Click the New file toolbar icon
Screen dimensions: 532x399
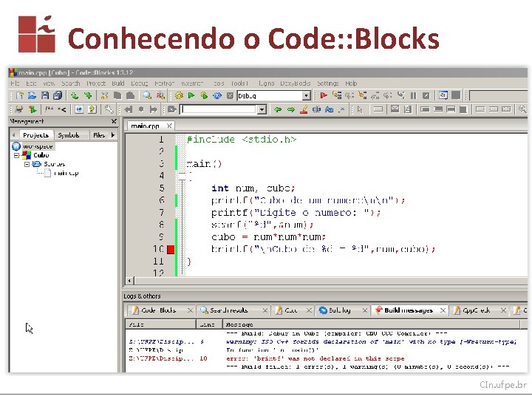pyautogui.click(x=20, y=95)
